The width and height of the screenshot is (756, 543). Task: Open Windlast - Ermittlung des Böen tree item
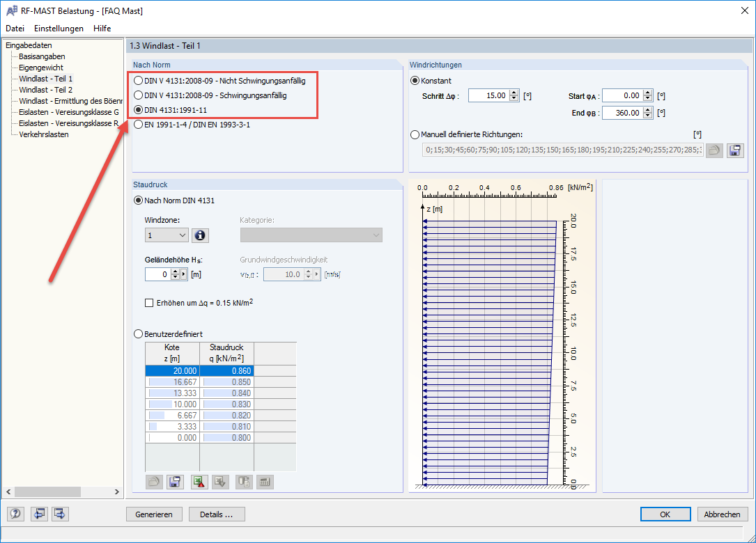70,101
